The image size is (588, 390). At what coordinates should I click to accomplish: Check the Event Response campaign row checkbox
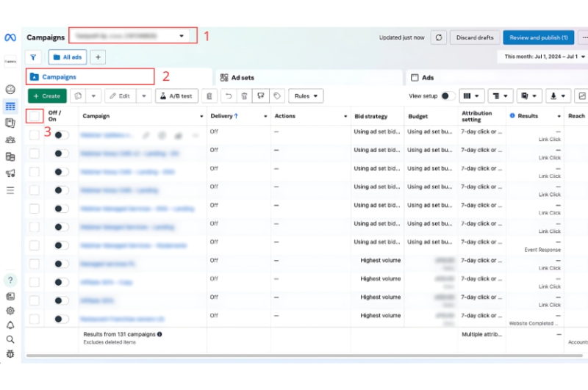(x=34, y=245)
